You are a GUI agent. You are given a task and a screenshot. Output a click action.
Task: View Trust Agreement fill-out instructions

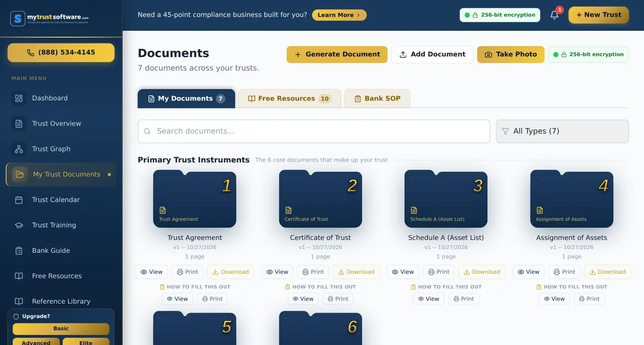178,299
